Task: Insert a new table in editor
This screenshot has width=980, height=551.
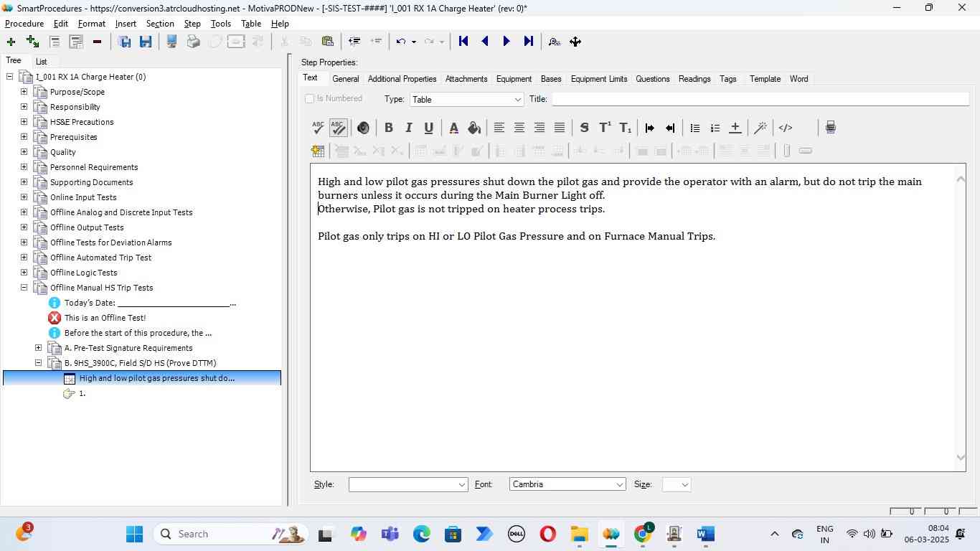Action: pyautogui.click(x=318, y=151)
